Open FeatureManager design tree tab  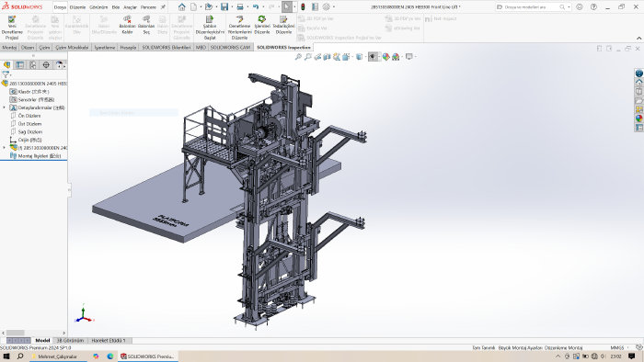[x=6, y=65]
